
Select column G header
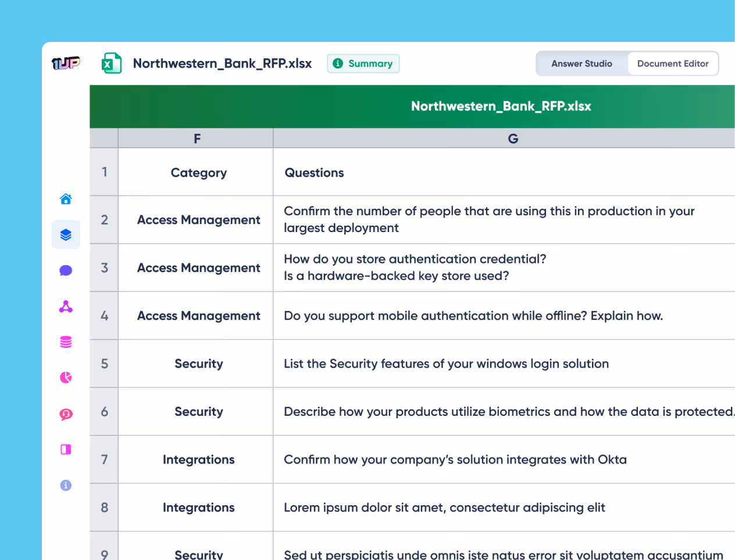point(504,138)
